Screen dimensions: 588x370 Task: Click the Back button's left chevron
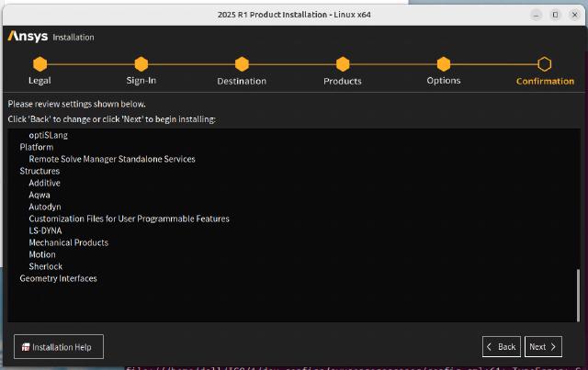[x=489, y=347]
